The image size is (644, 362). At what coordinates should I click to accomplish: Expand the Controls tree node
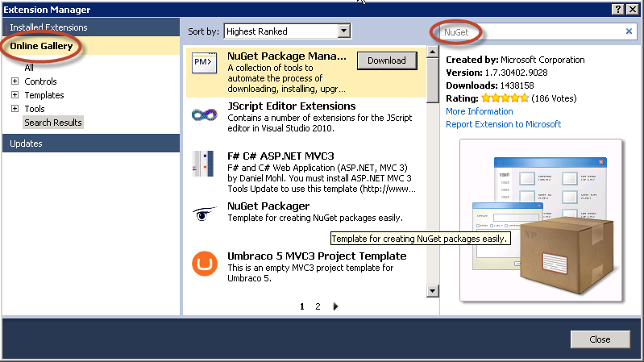(x=15, y=81)
